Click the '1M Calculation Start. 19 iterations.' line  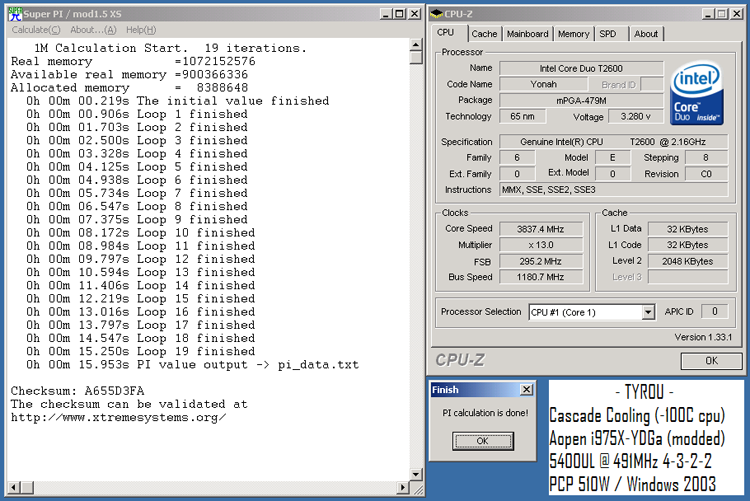pyautogui.click(x=170, y=48)
